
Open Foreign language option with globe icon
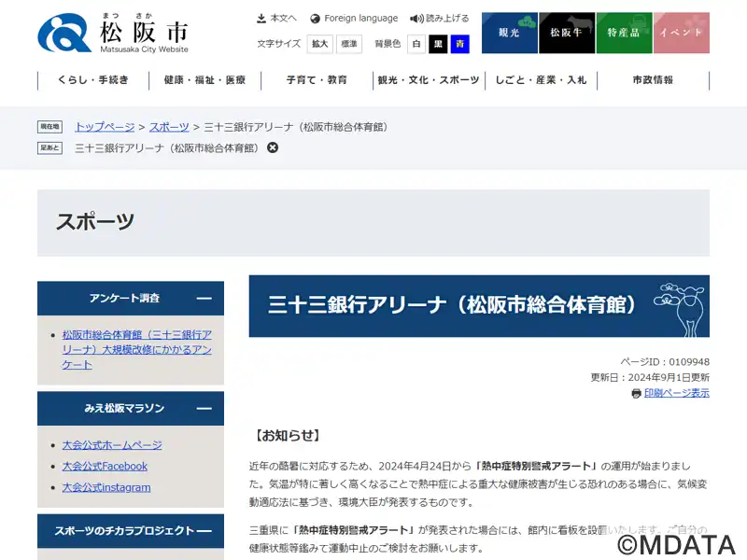354,18
